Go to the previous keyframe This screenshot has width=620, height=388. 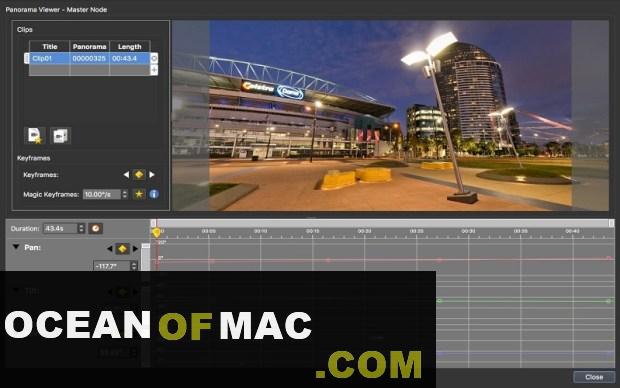pyautogui.click(x=126, y=174)
